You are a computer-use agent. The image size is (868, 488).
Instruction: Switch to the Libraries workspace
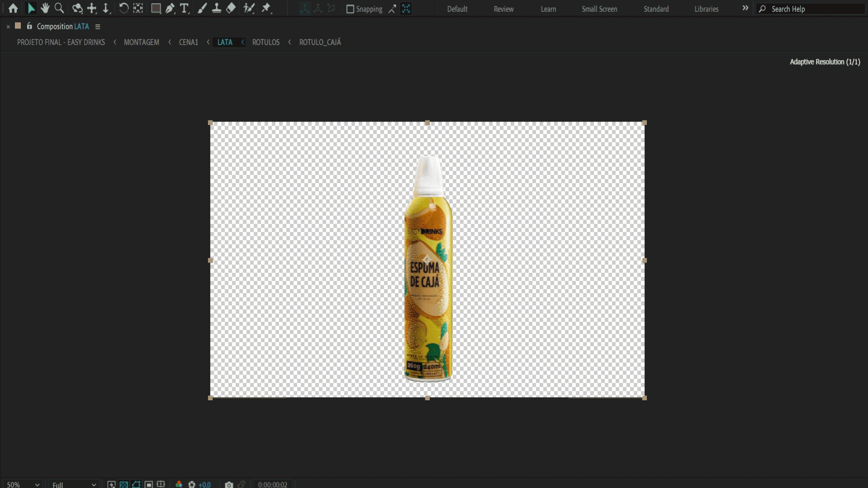coord(706,9)
